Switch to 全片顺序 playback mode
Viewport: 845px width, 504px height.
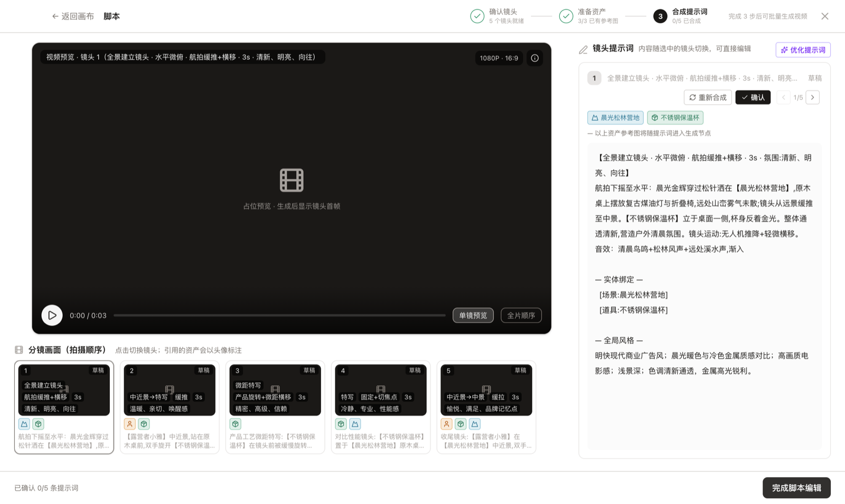click(521, 316)
